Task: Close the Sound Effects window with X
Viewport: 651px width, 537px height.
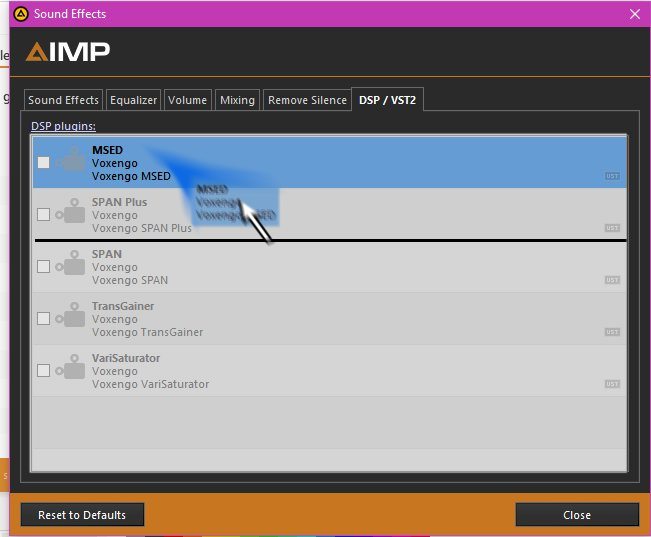Action: point(635,14)
